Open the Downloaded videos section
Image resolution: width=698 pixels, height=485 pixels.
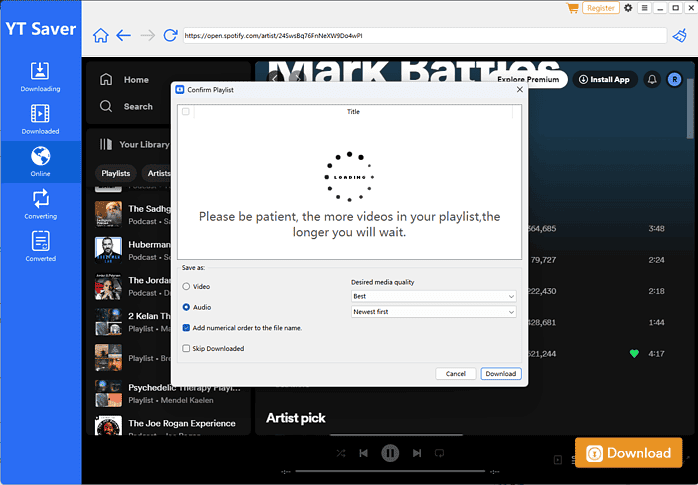click(40, 119)
